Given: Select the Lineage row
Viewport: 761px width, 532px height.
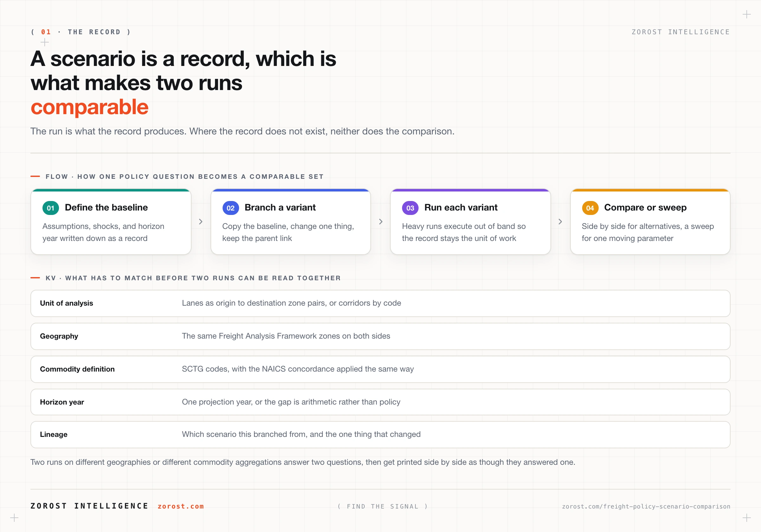Looking at the screenshot, I should 380,435.
